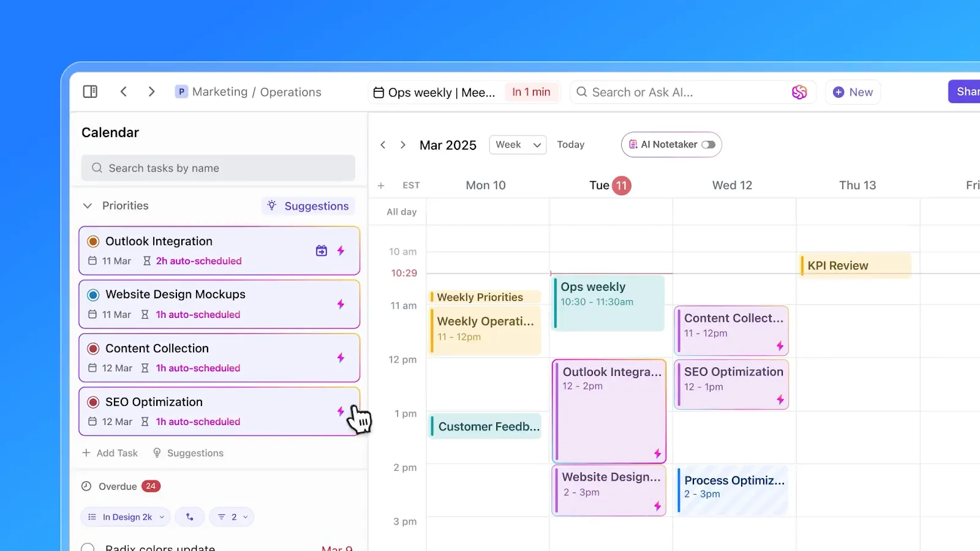Viewport: 980px width, 551px height.
Task: Click the lightning icon on the SEO Optimization event
Action: click(780, 400)
